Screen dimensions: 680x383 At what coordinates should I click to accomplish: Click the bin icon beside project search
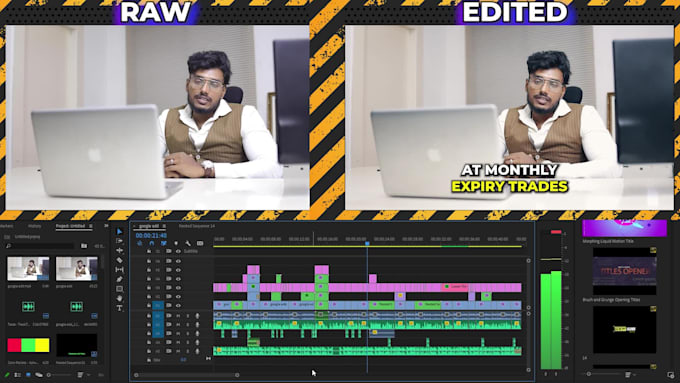pos(84,246)
